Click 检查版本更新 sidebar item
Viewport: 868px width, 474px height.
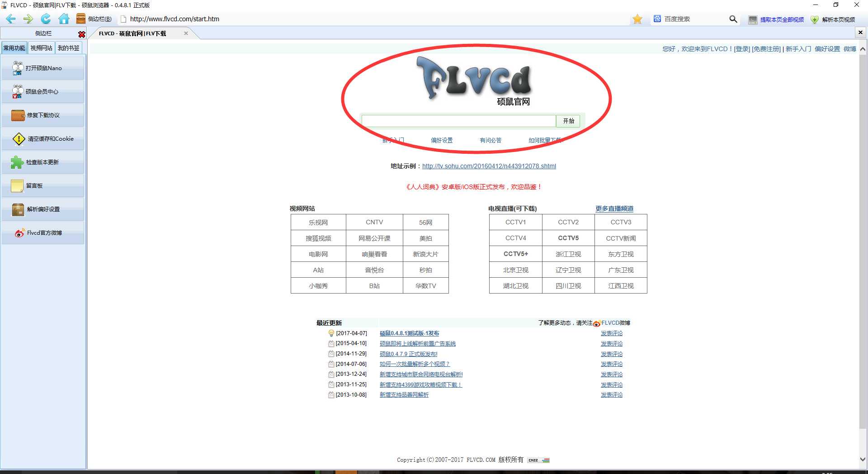click(x=43, y=162)
